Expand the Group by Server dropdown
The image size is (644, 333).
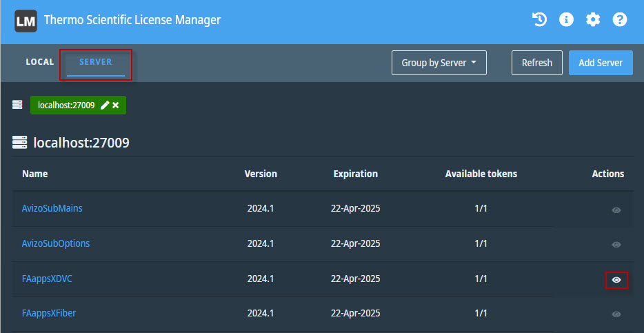click(x=439, y=63)
